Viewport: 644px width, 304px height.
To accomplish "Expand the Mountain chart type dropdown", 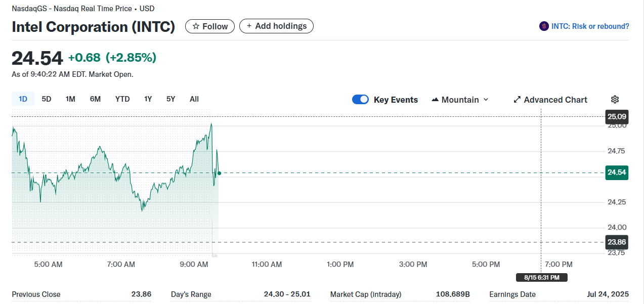I will [460, 100].
